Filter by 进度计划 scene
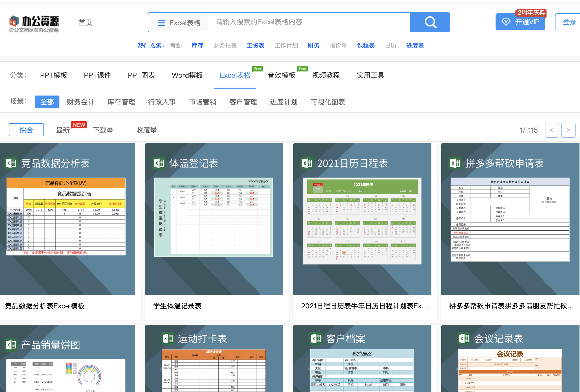This screenshot has width=580, height=392. 284,102
